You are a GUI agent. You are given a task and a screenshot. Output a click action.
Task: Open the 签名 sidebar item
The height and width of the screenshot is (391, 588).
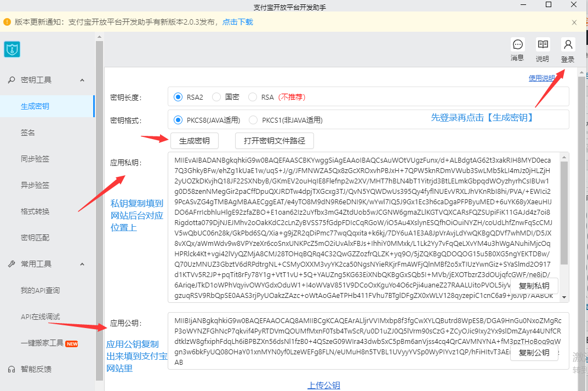(x=28, y=133)
